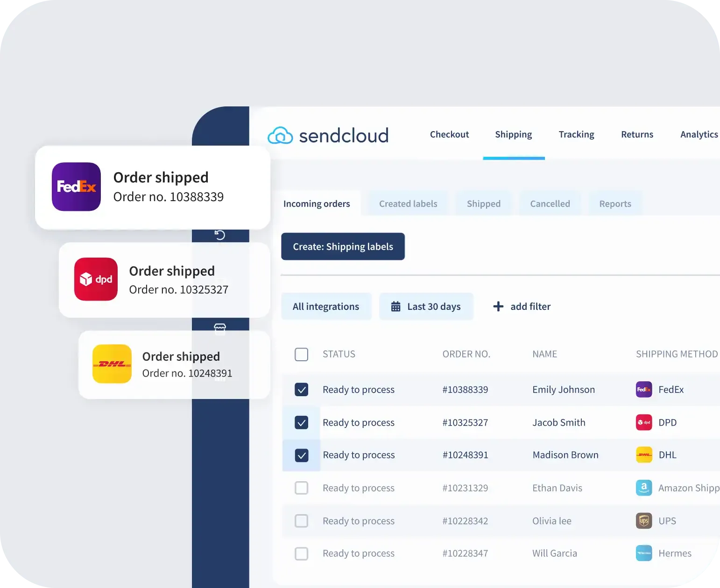Check the checkbox for order #10228342
The height and width of the screenshot is (588, 720).
(302, 520)
